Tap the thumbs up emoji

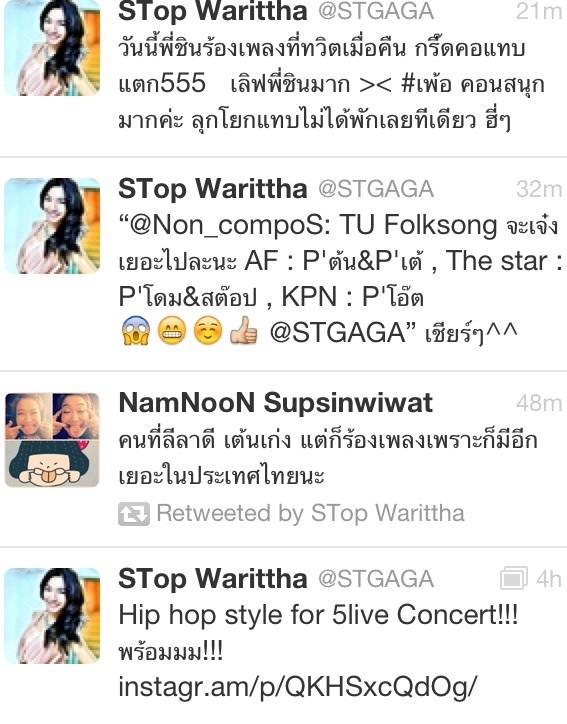tap(244, 331)
